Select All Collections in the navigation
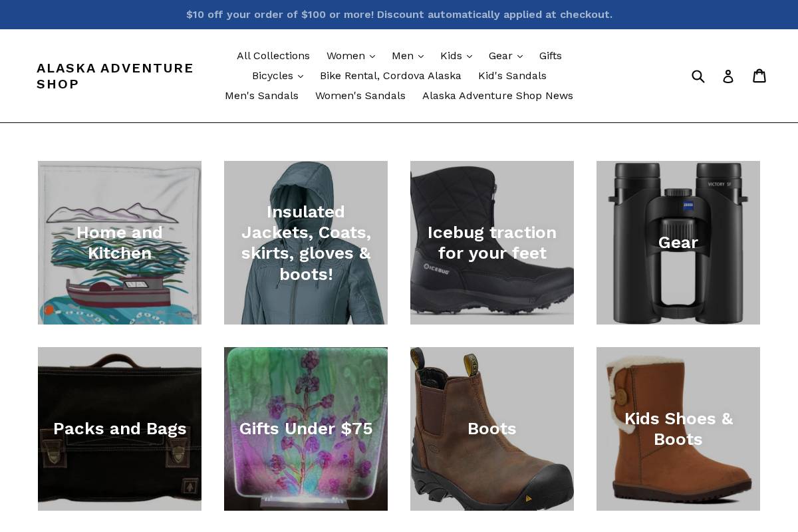 (x=273, y=56)
